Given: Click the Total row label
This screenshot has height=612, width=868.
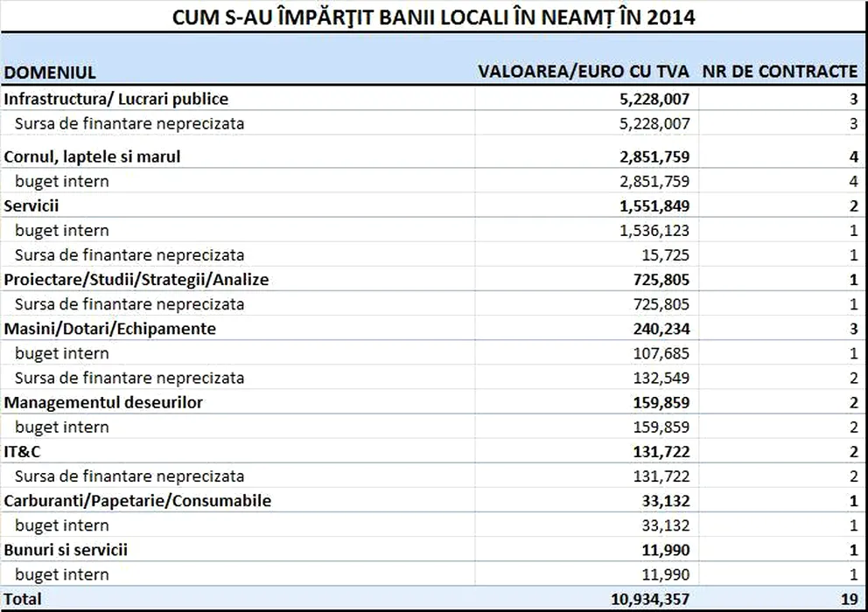Looking at the screenshot, I should click(x=23, y=599).
